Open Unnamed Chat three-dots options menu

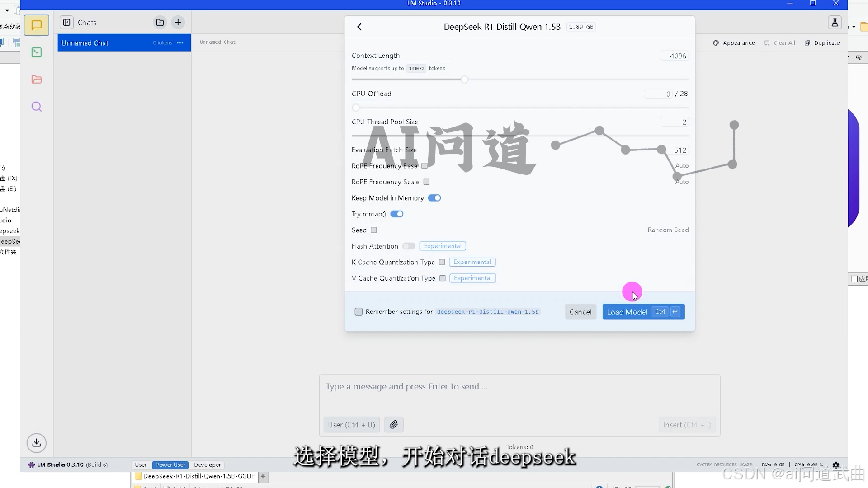pos(180,43)
